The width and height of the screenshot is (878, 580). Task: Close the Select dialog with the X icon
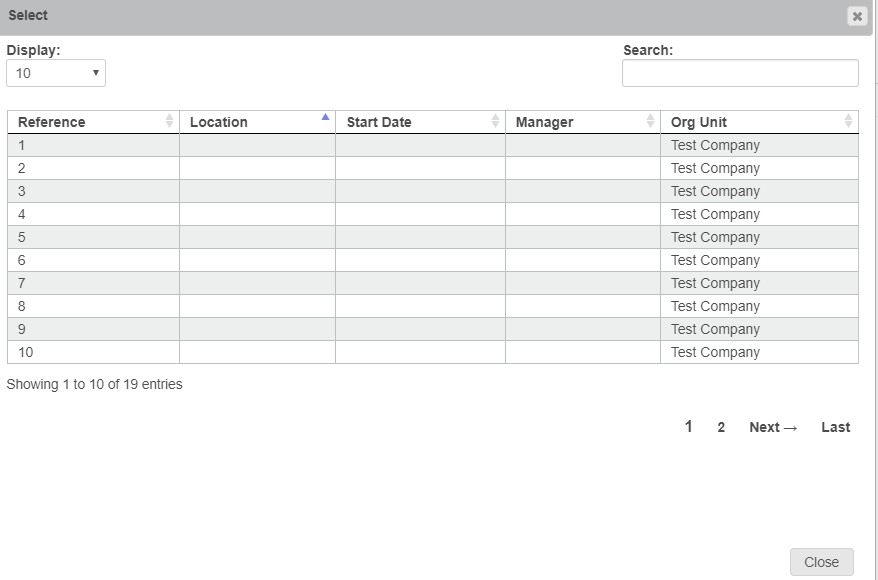click(856, 16)
